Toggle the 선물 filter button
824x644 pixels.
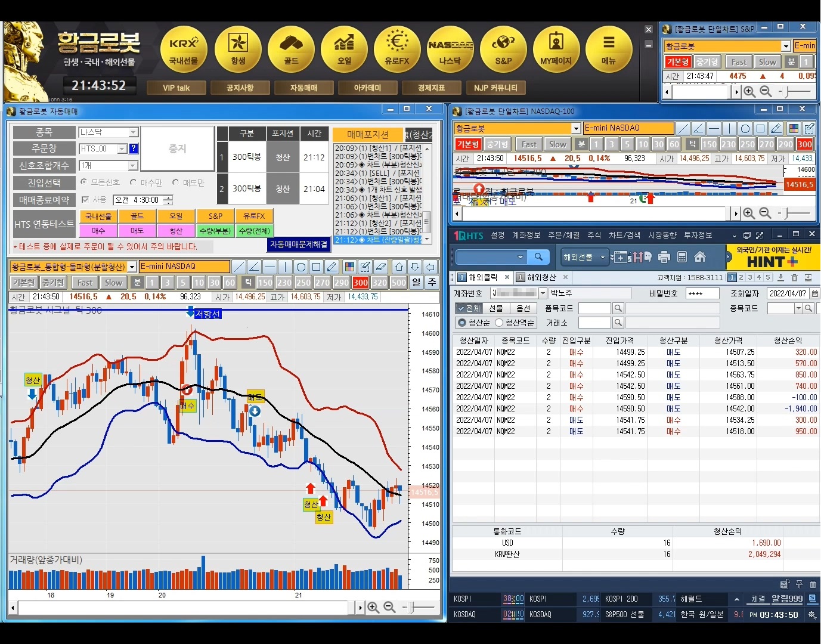[x=496, y=308]
